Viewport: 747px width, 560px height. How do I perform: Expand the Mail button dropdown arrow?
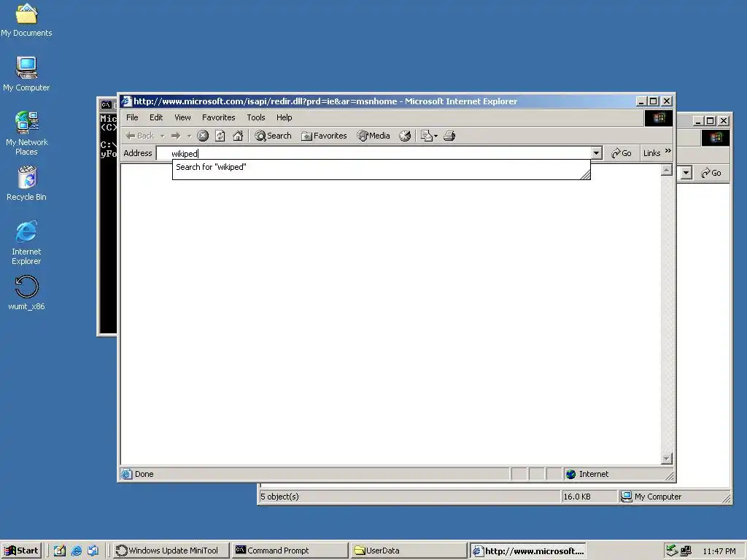(x=436, y=136)
